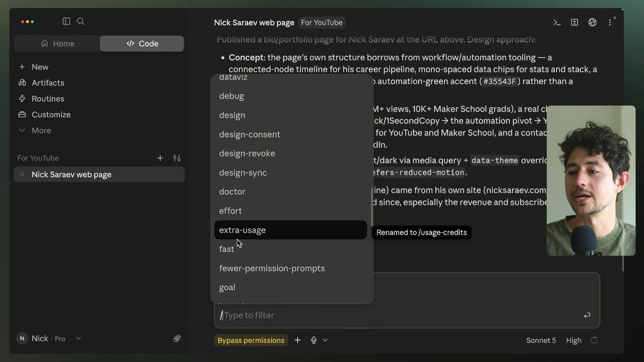Open the For YouTube filter settings icon
Image resolution: width=644 pixels, height=362 pixels.
[177, 158]
